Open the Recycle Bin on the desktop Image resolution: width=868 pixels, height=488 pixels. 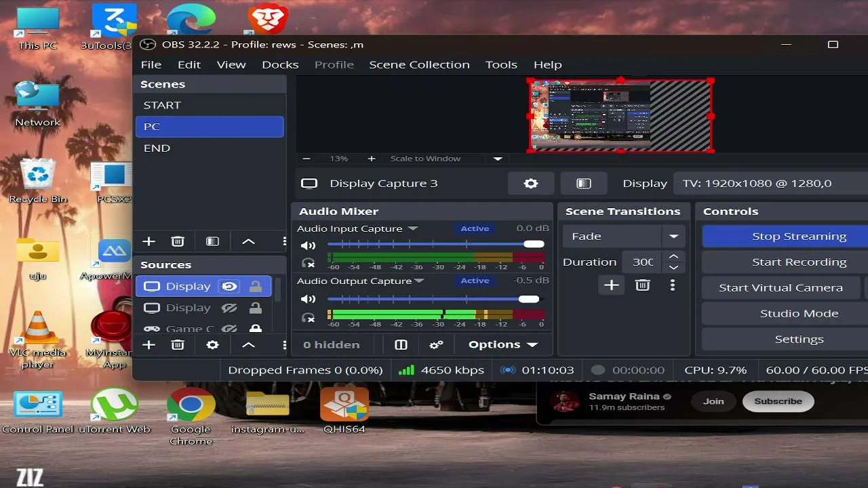pyautogui.click(x=38, y=180)
